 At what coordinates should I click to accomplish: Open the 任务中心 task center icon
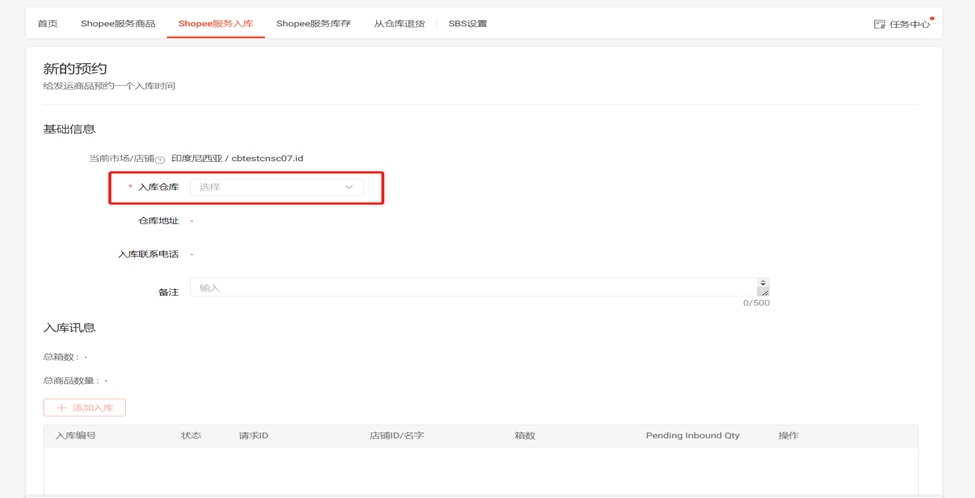879,24
